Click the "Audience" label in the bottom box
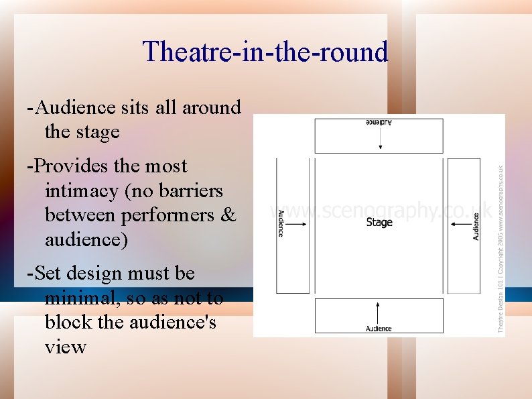 click(379, 329)
